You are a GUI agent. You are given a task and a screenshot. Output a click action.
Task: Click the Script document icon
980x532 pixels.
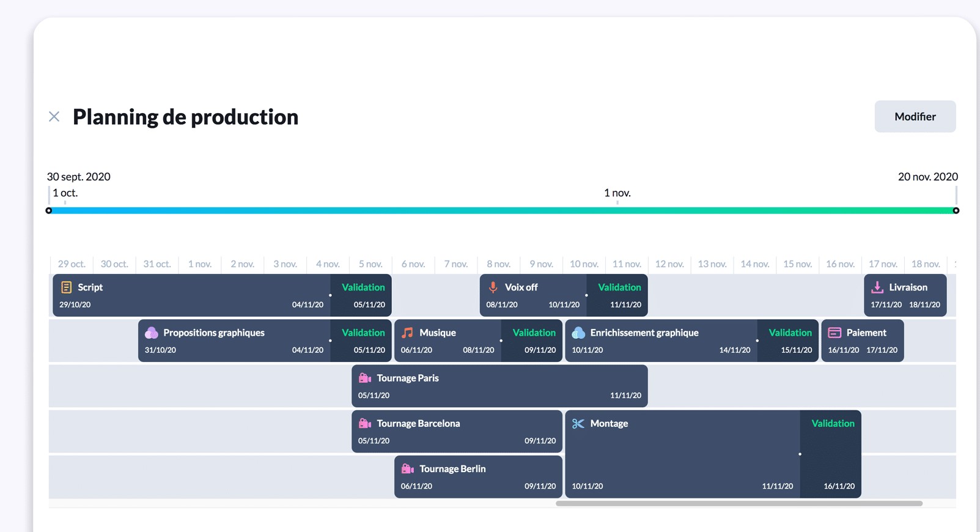(66, 287)
